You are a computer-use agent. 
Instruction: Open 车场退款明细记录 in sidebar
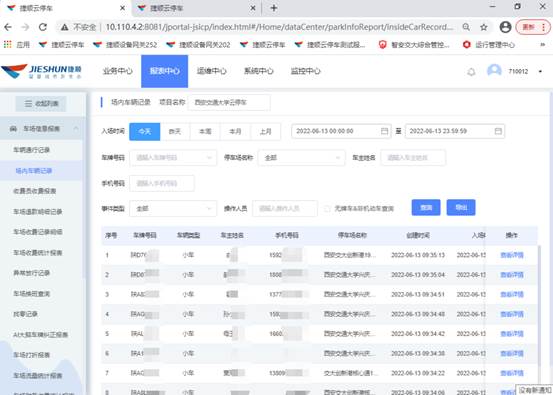click(x=38, y=212)
